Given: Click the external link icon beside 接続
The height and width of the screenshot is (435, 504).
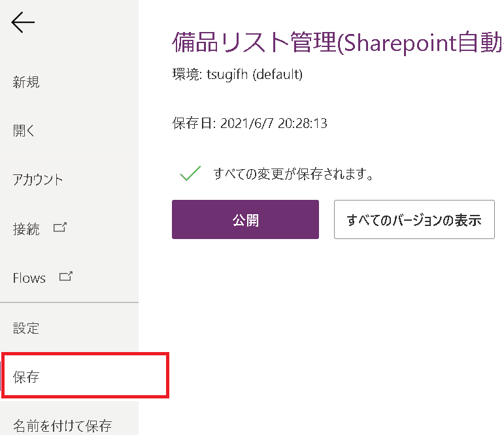Looking at the screenshot, I should point(59,228).
